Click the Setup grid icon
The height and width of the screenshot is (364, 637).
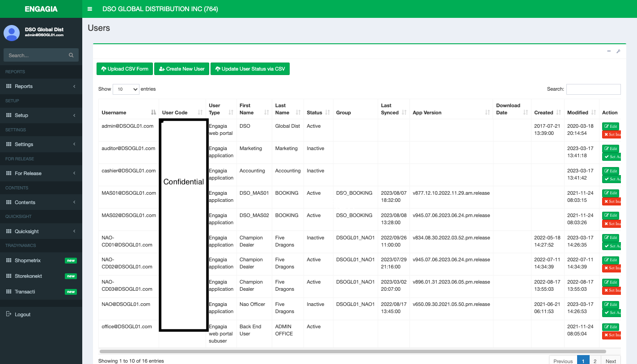coord(8,115)
